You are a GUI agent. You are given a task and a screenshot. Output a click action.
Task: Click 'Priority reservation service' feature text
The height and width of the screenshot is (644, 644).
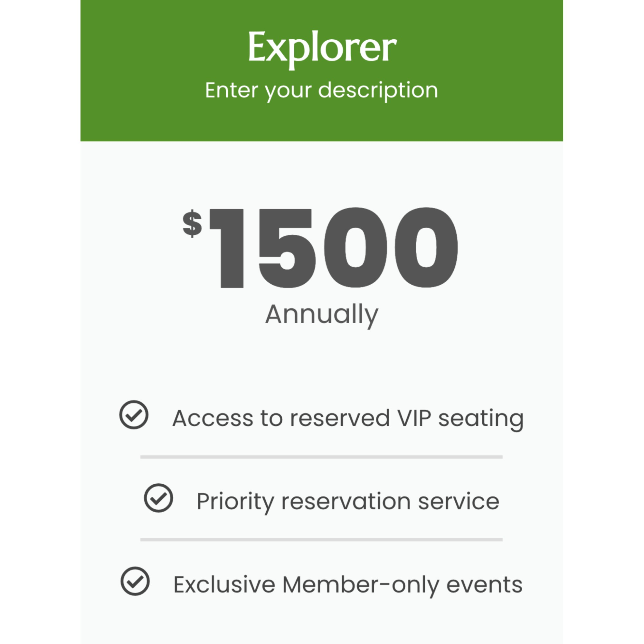(x=348, y=501)
